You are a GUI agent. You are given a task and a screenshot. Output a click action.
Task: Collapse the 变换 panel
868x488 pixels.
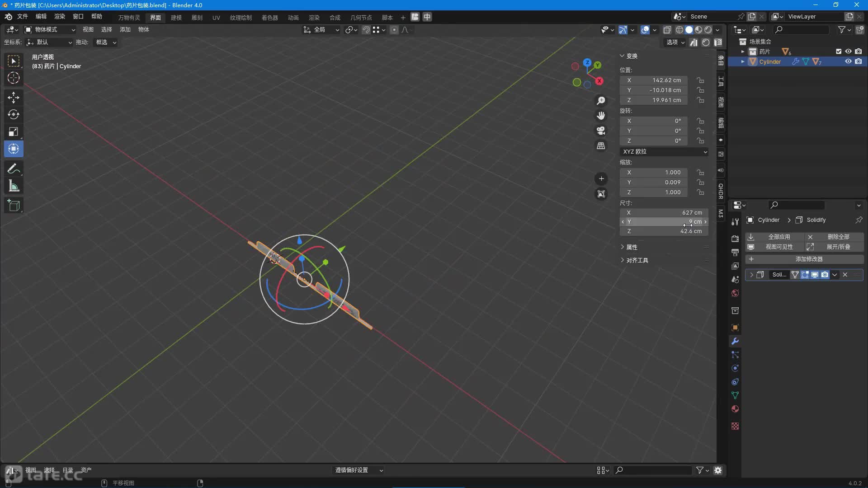pyautogui.click(x=632, y=56)
